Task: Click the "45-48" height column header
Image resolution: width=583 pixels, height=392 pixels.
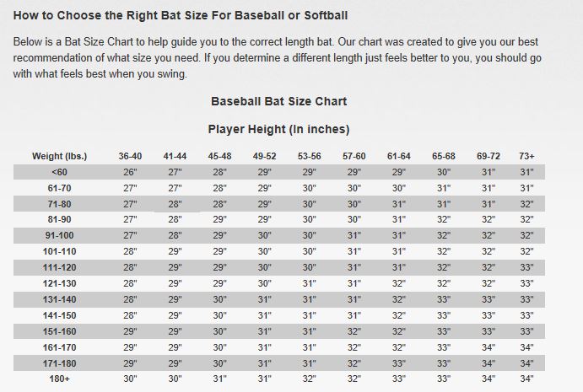Action: click(219, 157)
